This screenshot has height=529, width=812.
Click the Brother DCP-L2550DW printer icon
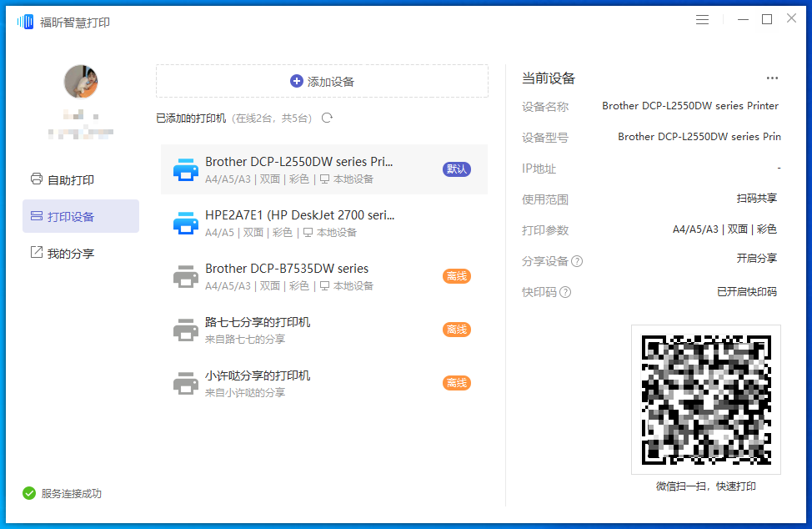tap(185, 169)
